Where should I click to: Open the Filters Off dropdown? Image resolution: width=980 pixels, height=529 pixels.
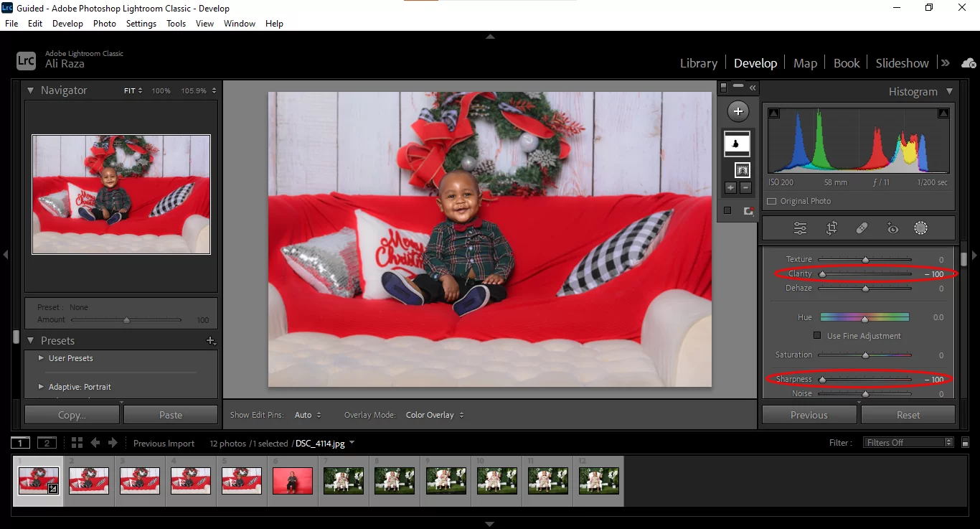pos(908,443)
